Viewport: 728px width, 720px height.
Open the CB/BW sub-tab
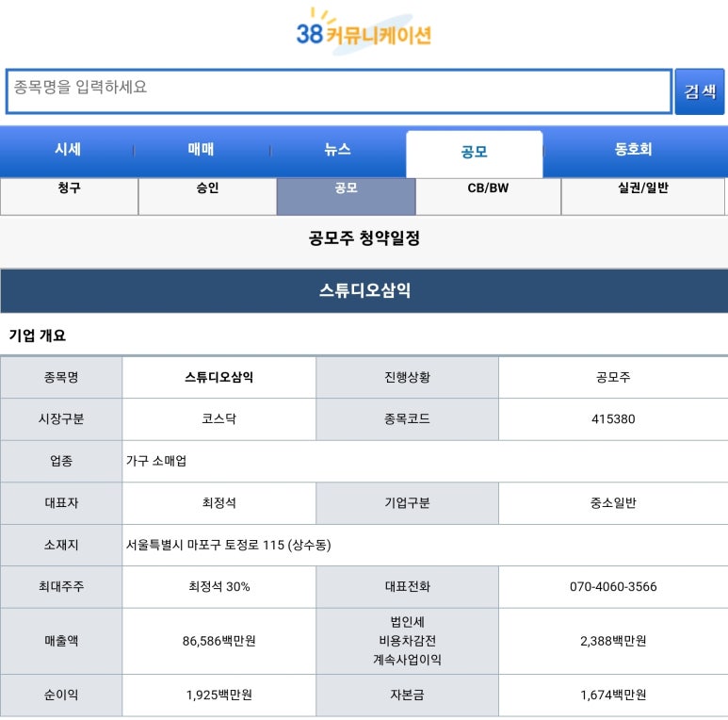click(488, 196)
